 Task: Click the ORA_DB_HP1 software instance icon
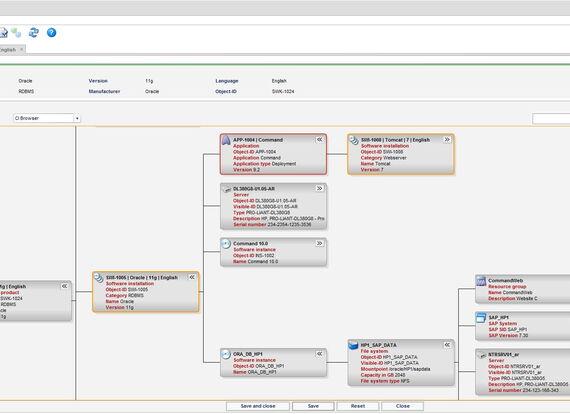pos(226,354)
